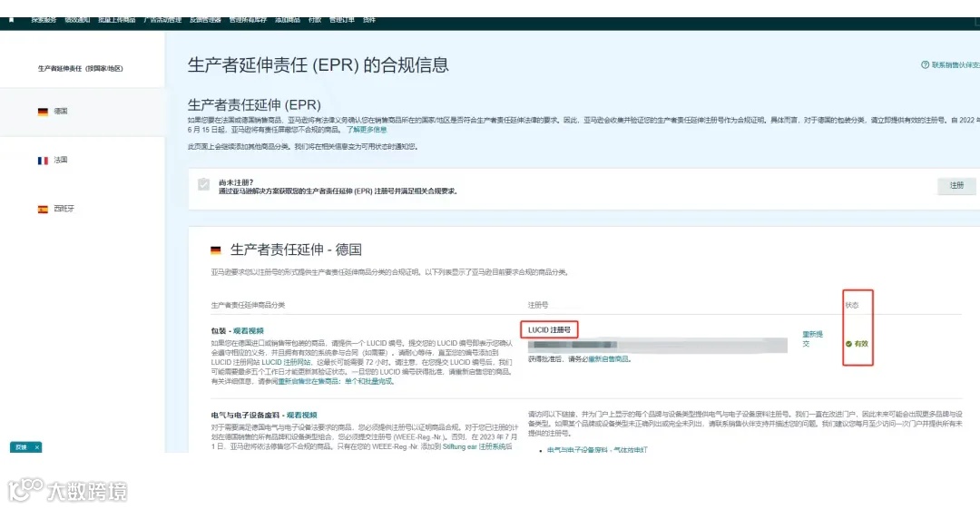Click the bookmark icon in the top bar
Screen dimensions: 980x509
11,20
